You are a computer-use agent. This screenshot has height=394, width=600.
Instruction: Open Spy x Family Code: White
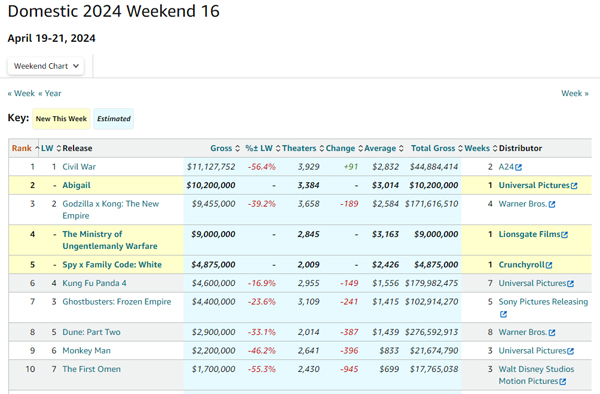pyautogui.click(x=112, y=265)
